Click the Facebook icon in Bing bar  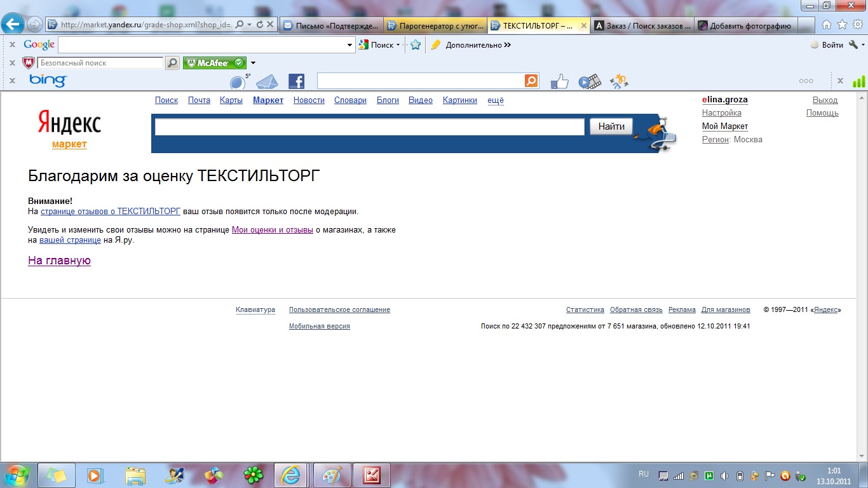coord(296,81)
